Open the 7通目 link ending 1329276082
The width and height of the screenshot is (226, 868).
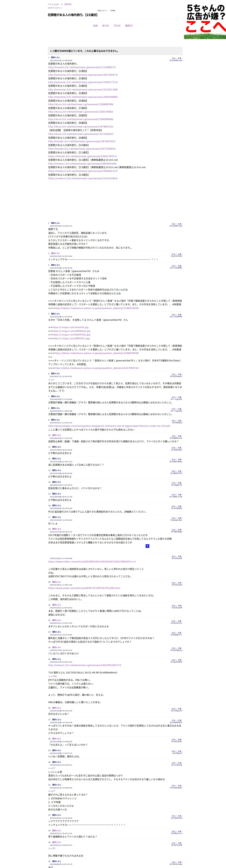pos(81,112)
